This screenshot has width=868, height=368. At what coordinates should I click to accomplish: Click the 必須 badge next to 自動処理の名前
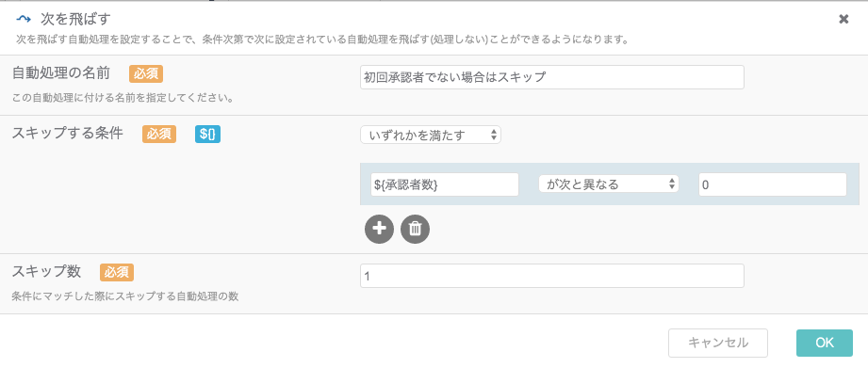coord(146,73)
